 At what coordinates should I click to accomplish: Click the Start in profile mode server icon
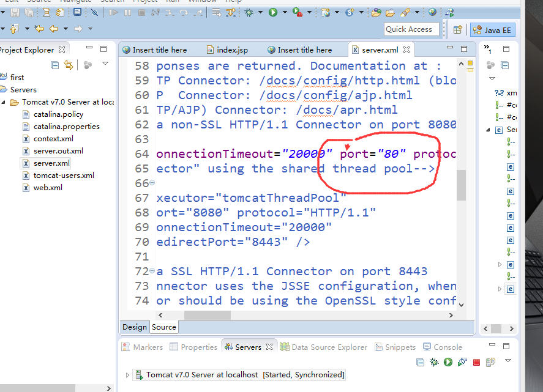click(462, 362)
